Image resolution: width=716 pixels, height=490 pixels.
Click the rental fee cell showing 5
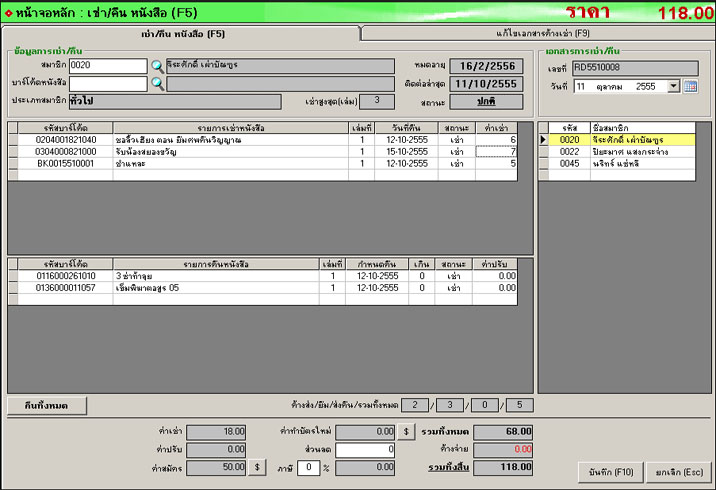tap(496, 163)
